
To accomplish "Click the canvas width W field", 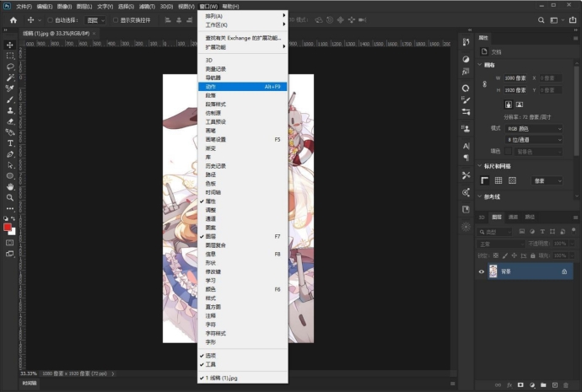I will (x=515, y=78).
